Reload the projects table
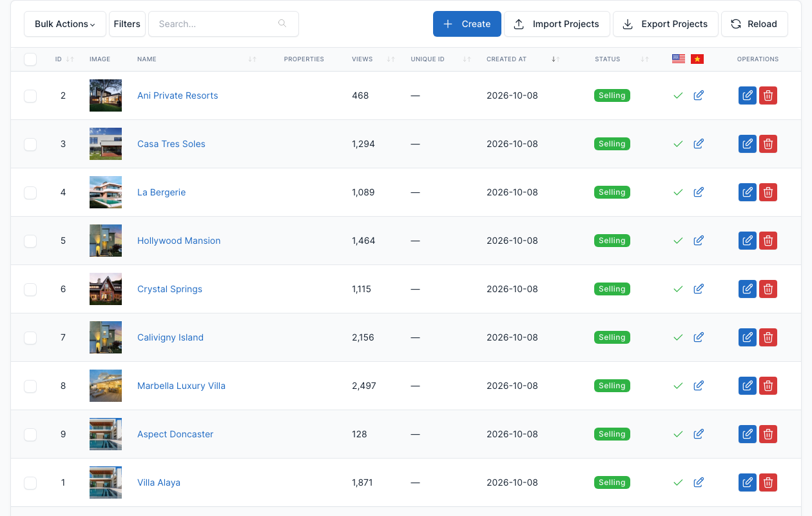 (x=754, y=24)
